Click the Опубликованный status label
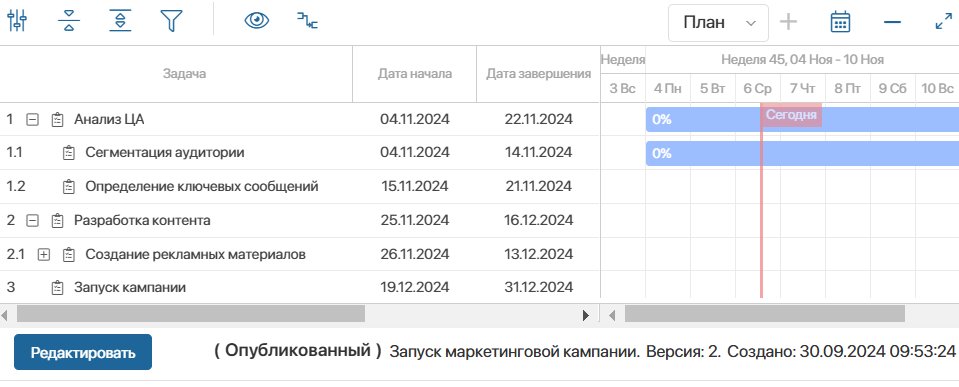This screenshot has width=959, height=387. (298, 351)
